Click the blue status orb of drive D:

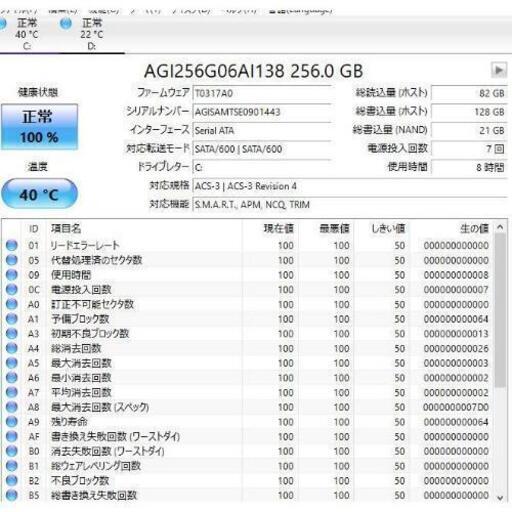click(66, 24)
